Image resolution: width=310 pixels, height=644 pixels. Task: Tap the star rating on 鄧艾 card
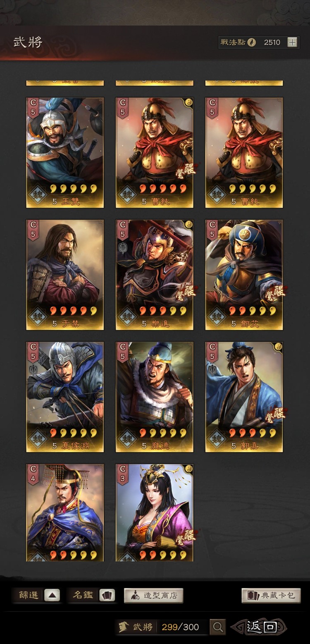(251, 311)
